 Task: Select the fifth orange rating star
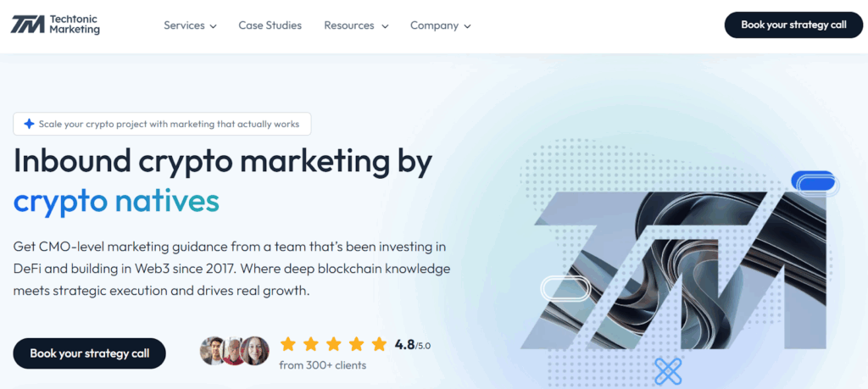379,344
